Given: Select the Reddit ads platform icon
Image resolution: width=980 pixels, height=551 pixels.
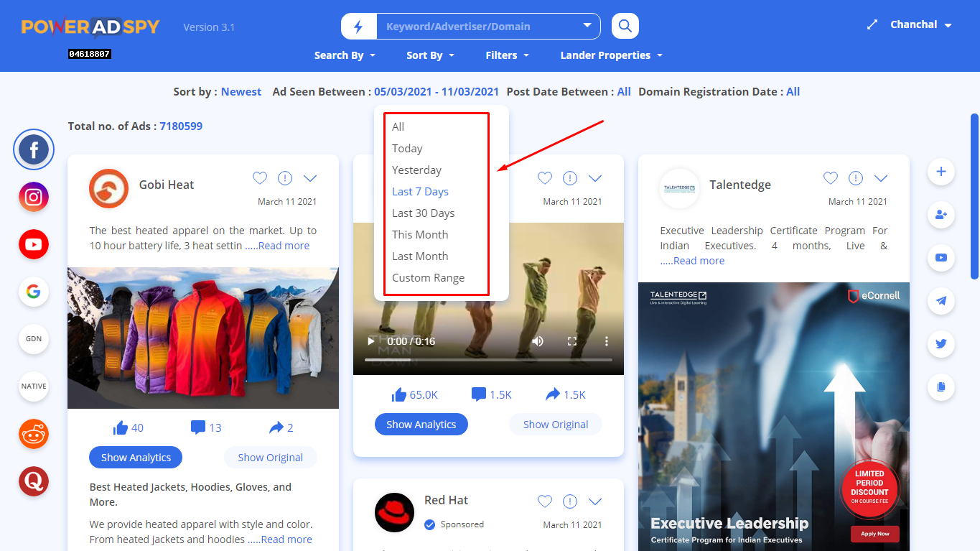Looking at the screenshot, I should pyautogui.click(x=34, y=434).
